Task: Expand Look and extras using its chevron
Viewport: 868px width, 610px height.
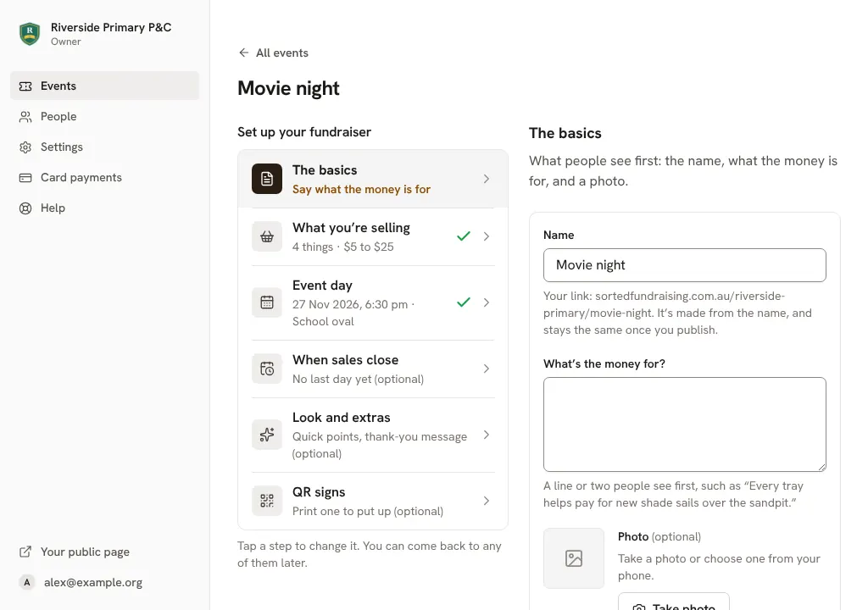Action: click(486, 435)
